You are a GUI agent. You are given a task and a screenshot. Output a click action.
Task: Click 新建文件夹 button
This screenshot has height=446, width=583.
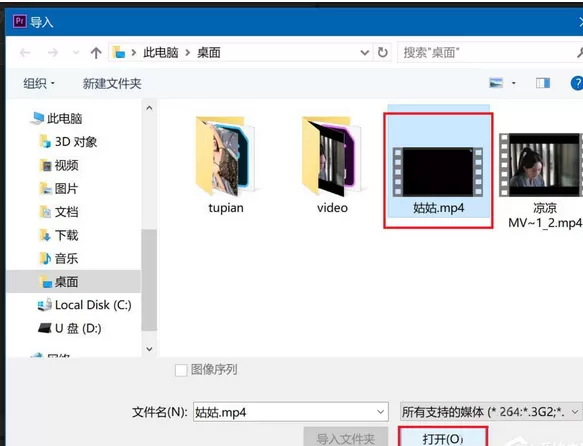tap(112, 83)
